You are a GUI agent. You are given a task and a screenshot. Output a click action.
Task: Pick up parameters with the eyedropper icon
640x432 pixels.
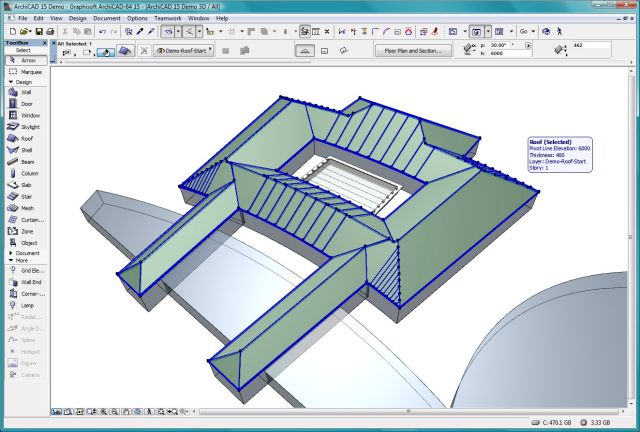click(x=140, y=31)
